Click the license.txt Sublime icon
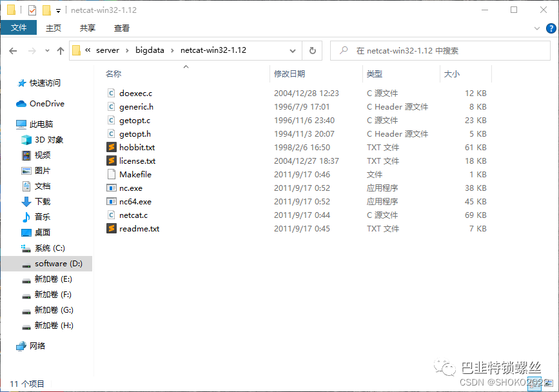This screenshot has width=559, height=392. coord(112,161)
